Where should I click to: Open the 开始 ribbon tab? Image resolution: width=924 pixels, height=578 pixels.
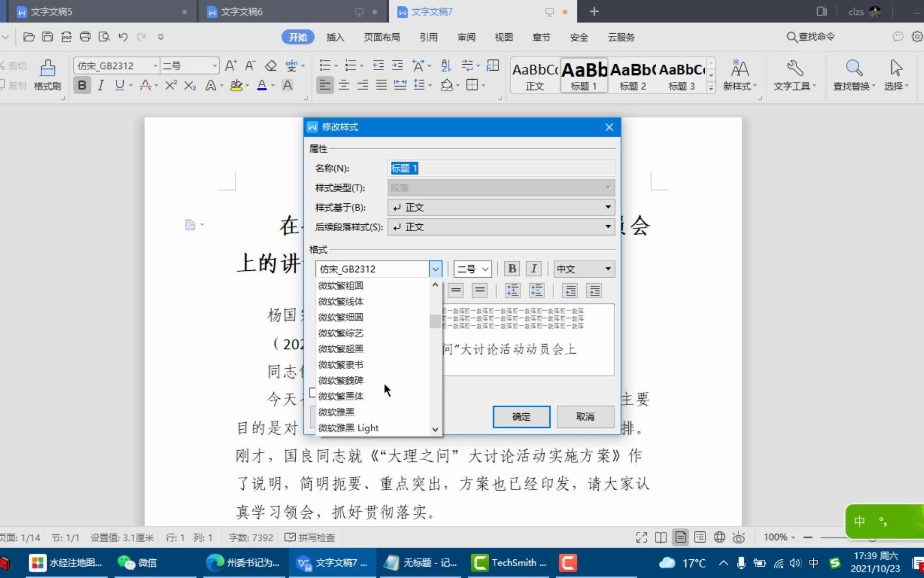[298, 37]
